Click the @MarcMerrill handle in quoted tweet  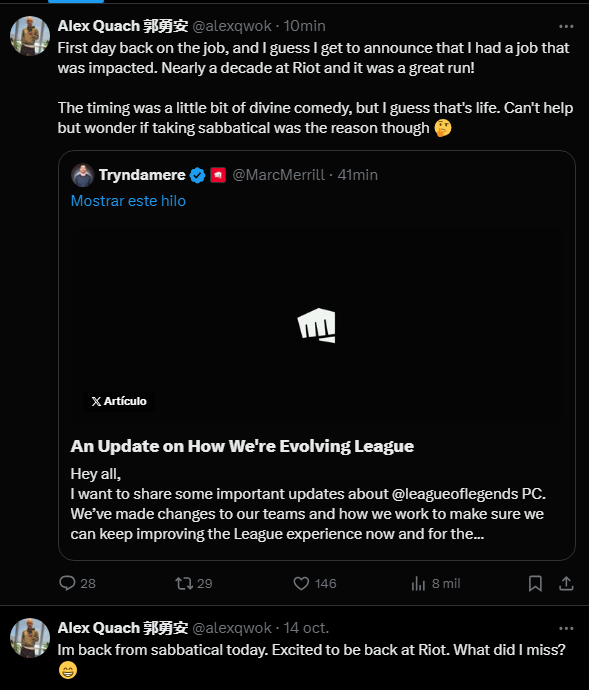click(x=279, y=175)
